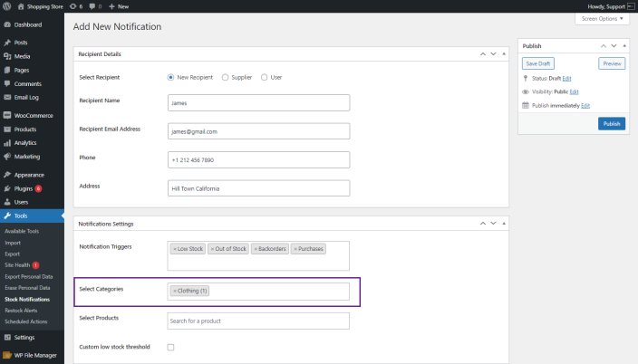Viewport: 638px width, 364px height.
Task: Select the User recipient radio option
Action: 265,77
